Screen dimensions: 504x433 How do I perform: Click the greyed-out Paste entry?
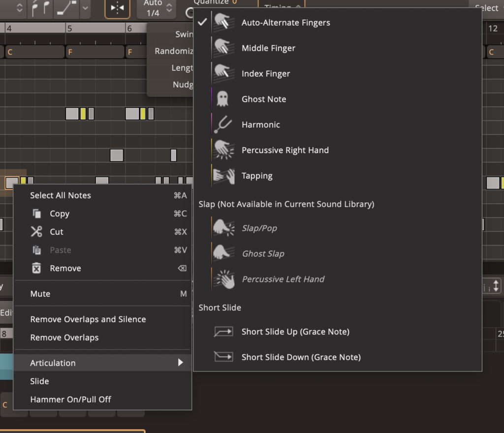102,250
